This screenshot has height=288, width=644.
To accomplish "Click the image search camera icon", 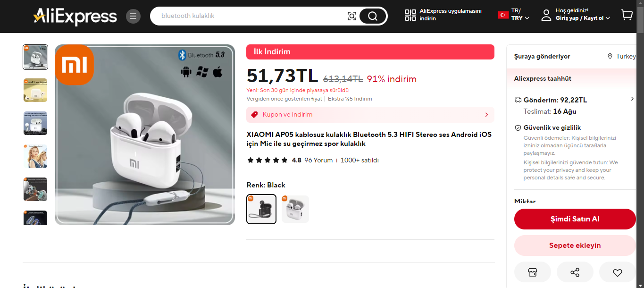I will click(x=352, y=16).
